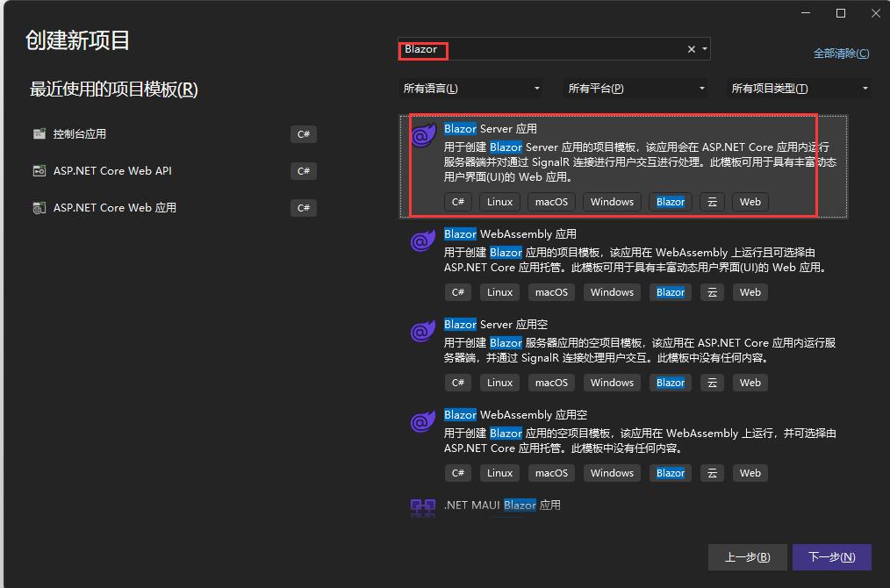The image size is (890, 588).
Task: Click Windows tag under Blazor Server 应用
Action: coord(612,202)
